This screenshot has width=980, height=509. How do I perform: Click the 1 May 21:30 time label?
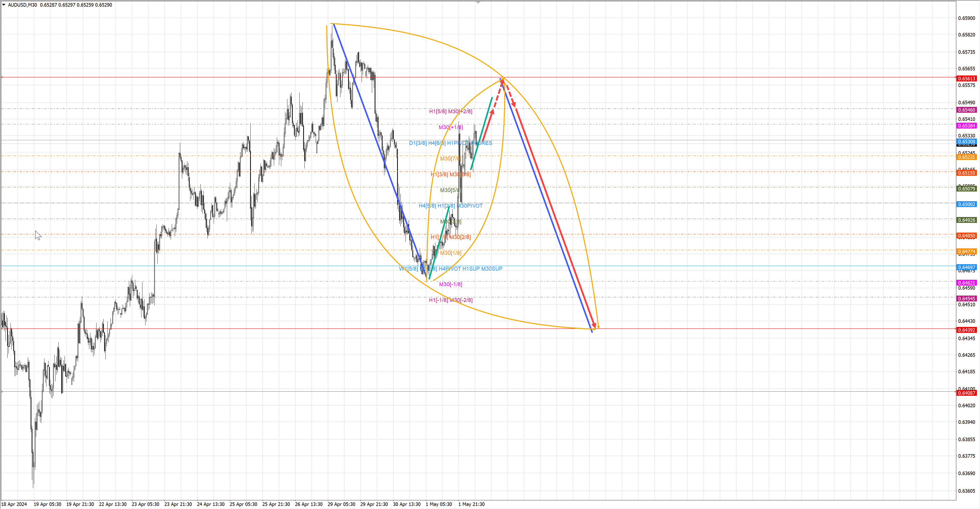471,504
